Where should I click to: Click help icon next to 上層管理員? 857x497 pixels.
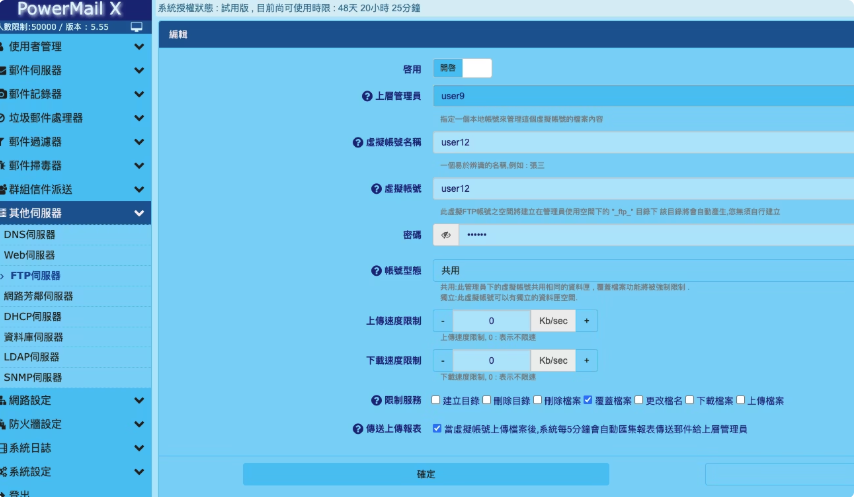367,96
